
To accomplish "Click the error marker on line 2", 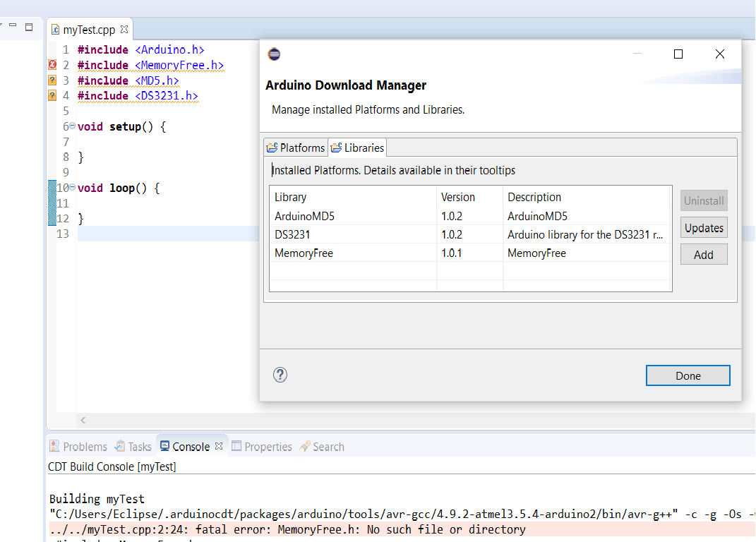I will click(x=52, y=65).
